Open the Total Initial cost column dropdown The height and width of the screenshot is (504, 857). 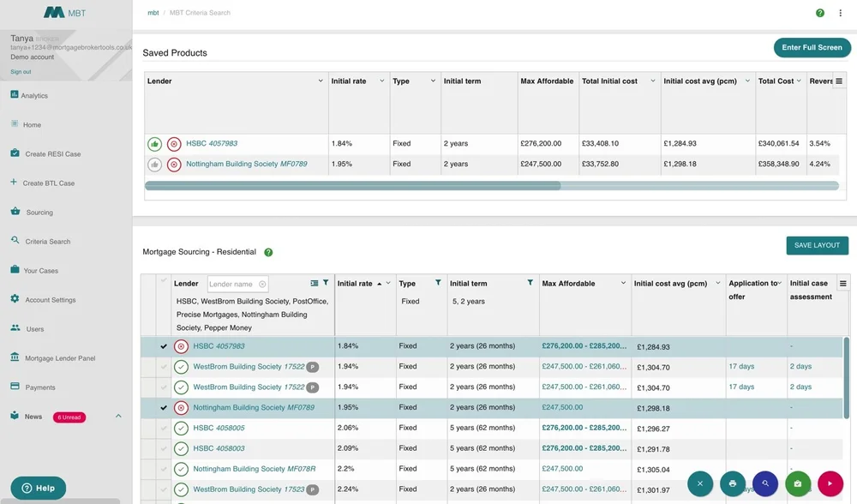pyautogui.click(x=652, y=81)
